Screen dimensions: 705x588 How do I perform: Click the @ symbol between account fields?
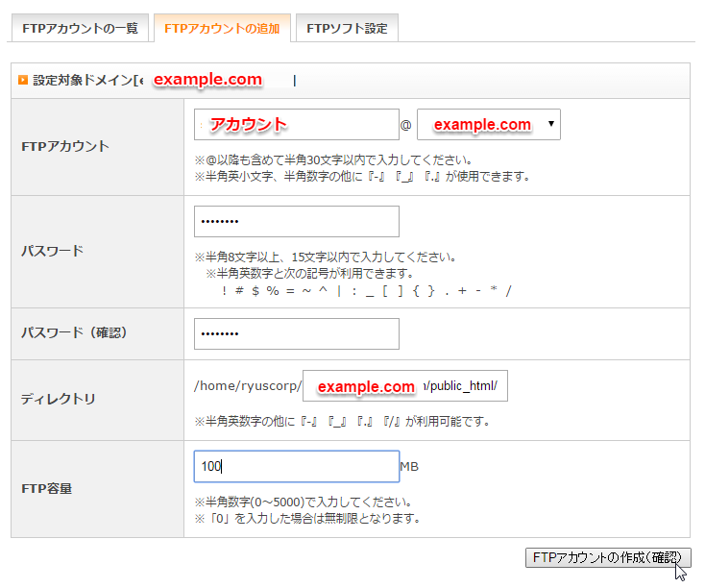(x=405, y=125)
